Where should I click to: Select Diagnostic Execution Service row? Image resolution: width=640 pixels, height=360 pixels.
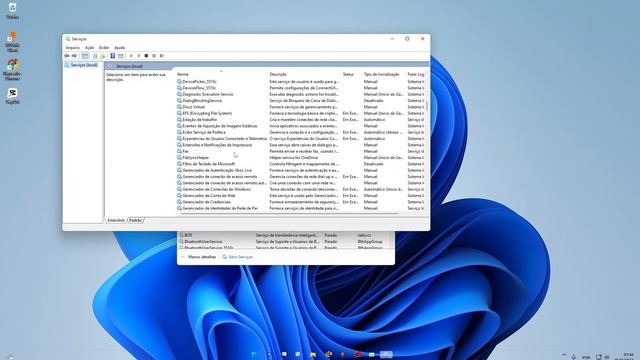300,94
